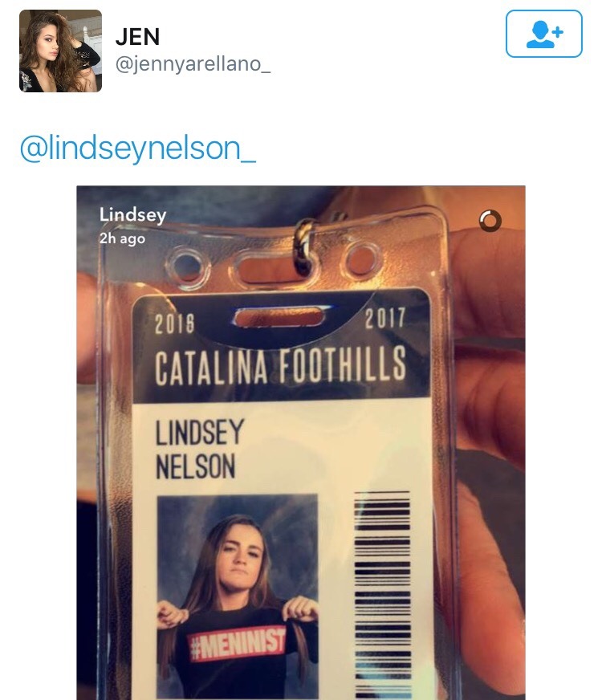Click the #MENINIST shirt text
The height and width of the screenshot is (700, 602).
pos(238,643)
